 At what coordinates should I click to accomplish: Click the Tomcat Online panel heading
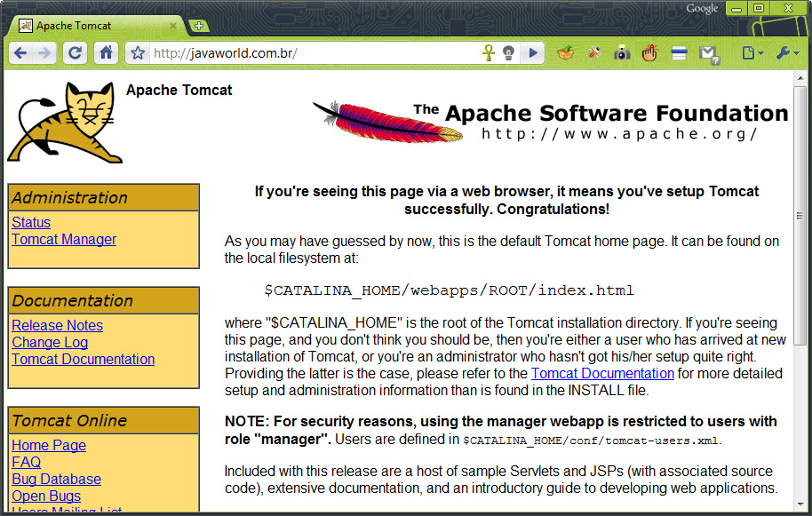104,420
